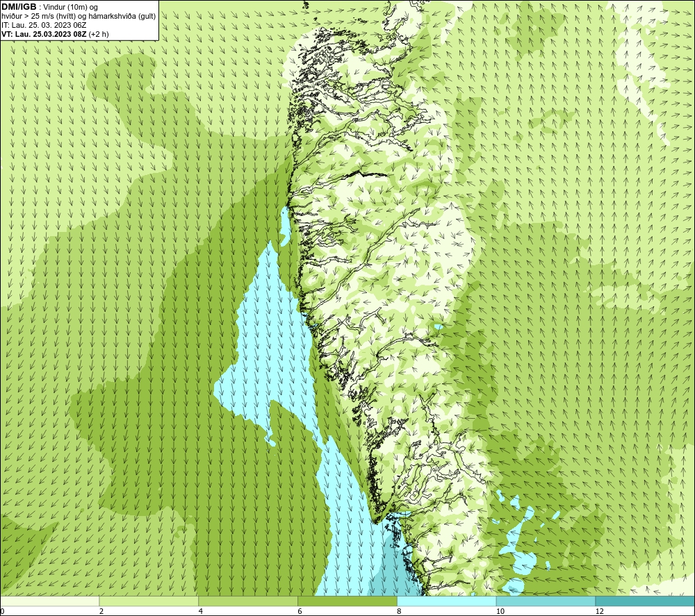Click the scale label '0'

(x=3, y=612)
